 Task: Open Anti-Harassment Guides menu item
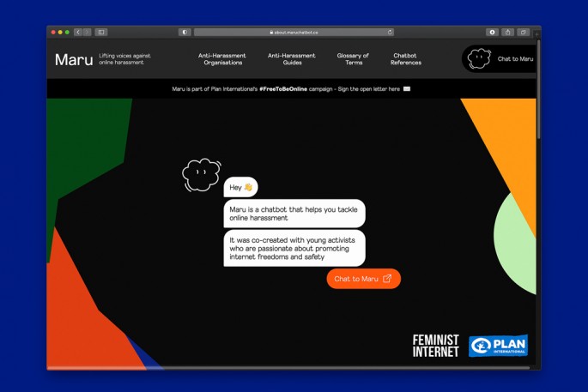(291, 59)
